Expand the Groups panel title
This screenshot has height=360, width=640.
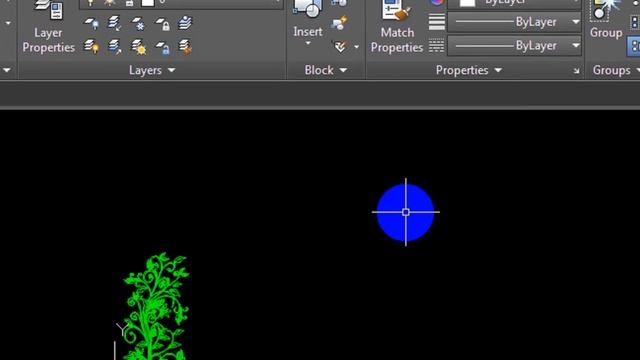pos(616,70)
